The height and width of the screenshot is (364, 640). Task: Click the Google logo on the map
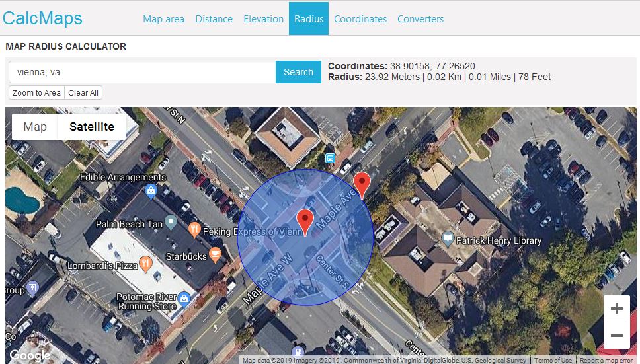[30, 356]
